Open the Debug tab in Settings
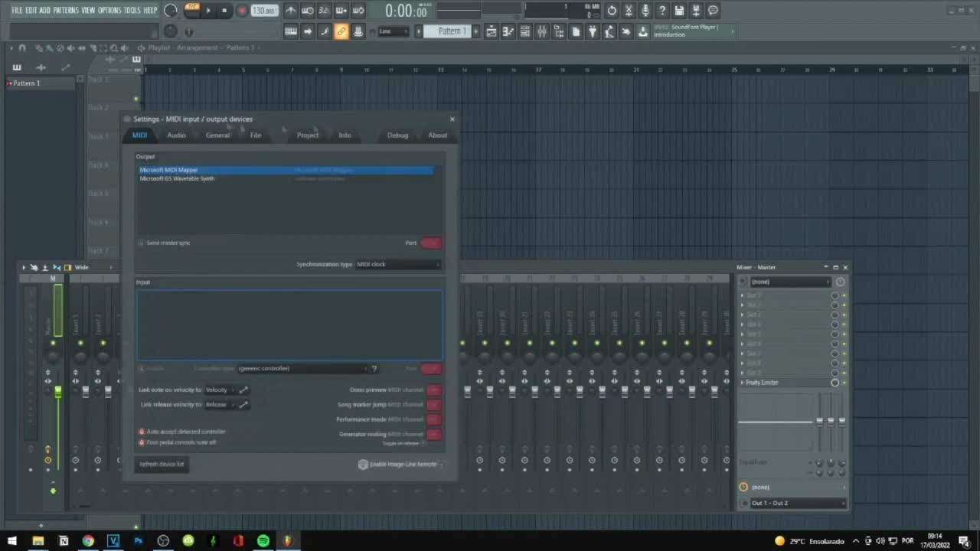 pos(397,135)
